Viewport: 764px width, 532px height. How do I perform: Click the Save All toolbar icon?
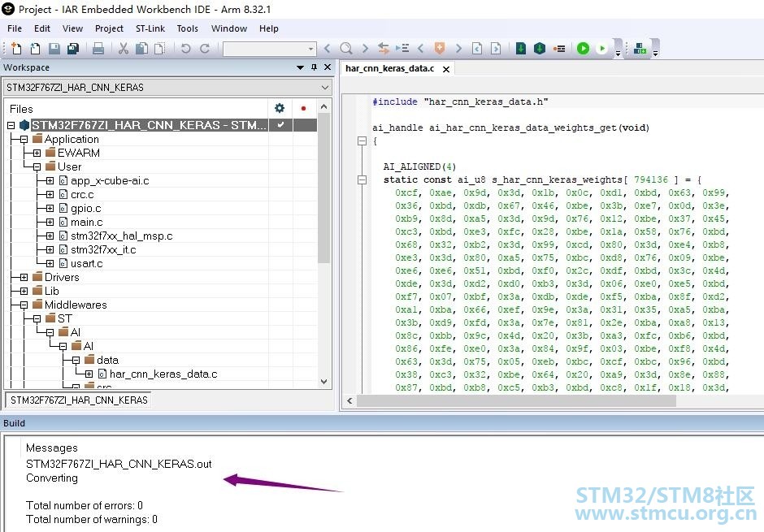pos(73,48)
